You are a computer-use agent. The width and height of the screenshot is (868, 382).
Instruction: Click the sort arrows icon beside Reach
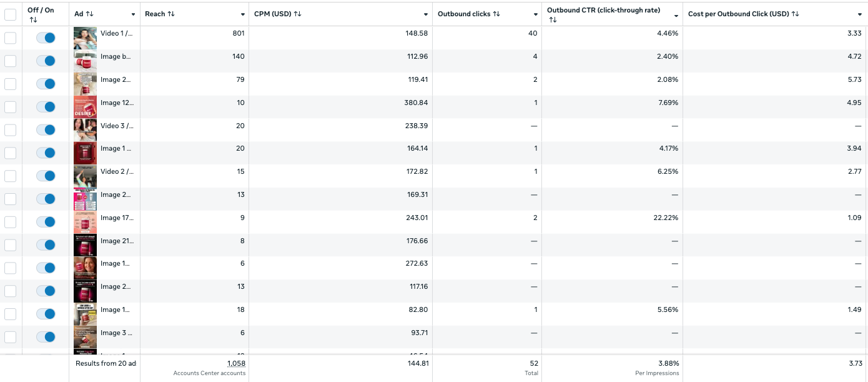171,14
